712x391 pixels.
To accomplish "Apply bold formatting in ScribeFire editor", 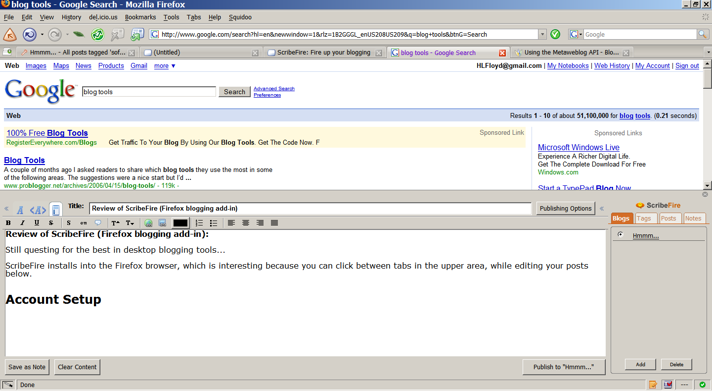I will [x=8, y=223].
